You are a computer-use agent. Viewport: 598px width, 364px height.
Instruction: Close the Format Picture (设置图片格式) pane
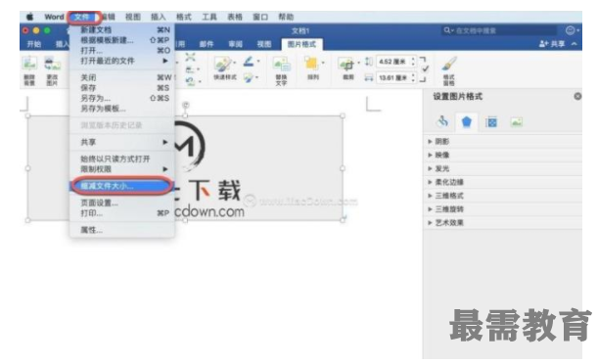tap(577, 97)
